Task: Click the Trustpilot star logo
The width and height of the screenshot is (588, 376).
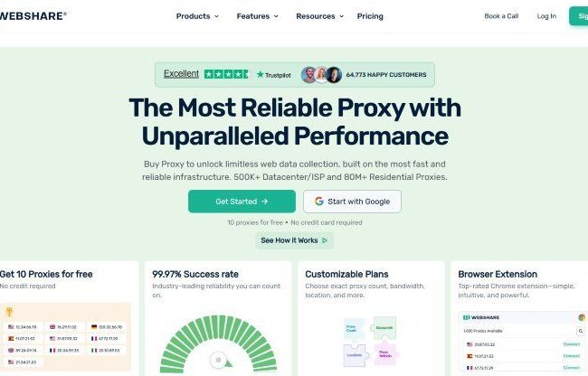Action: click(x=273, y=74)
